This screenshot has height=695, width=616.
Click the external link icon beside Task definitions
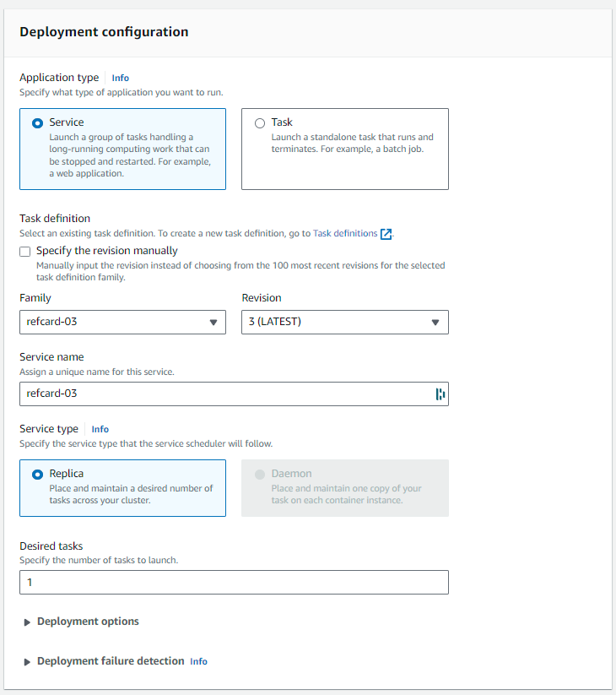(x=386, y=234)
